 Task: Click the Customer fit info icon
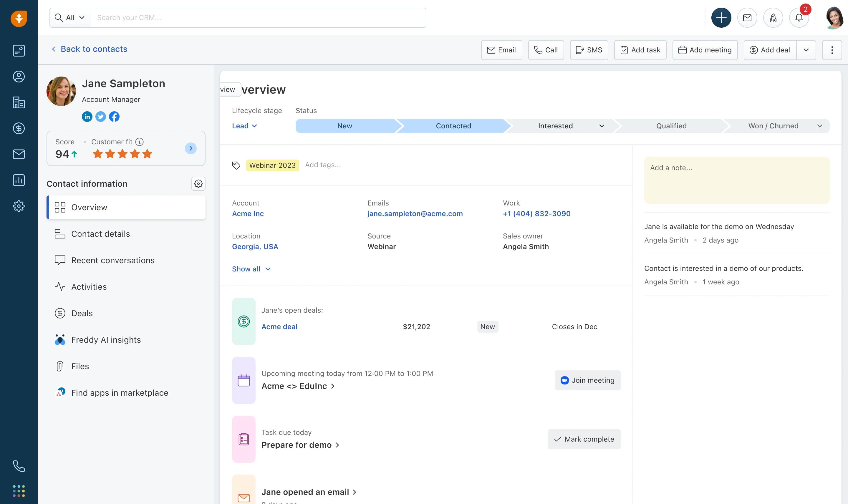click(139, 142)
